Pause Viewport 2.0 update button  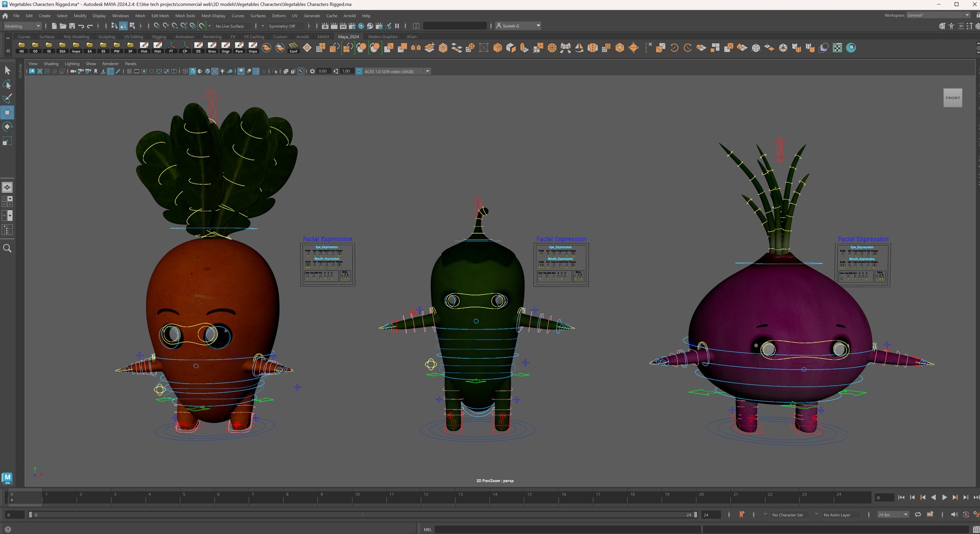click(x=397, y=26)
